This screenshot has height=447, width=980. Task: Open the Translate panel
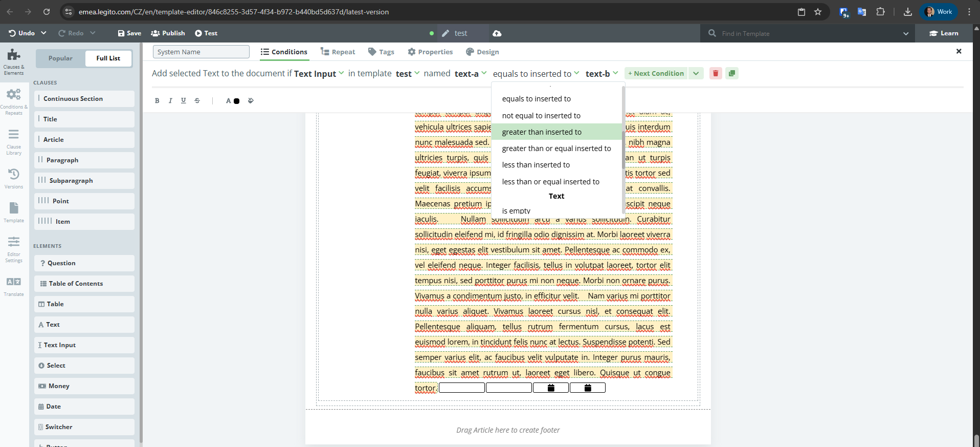pos(14,286)
